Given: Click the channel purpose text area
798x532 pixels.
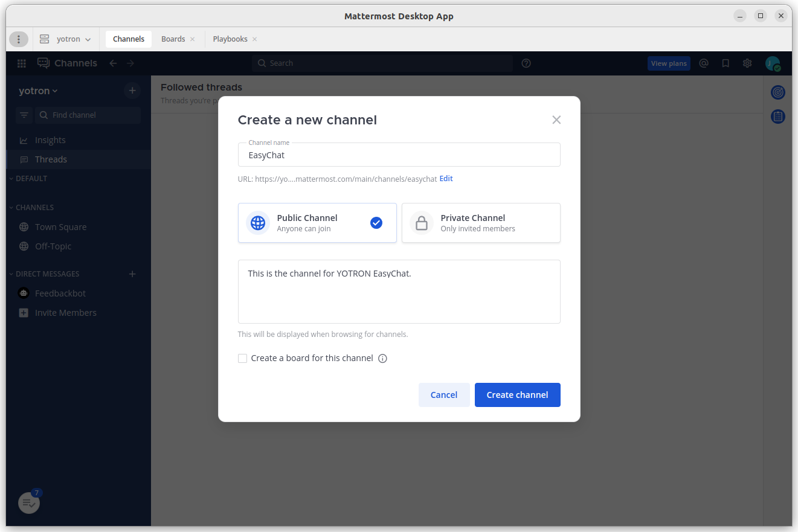Looking at the screenshot, I should tap(399, 292).
